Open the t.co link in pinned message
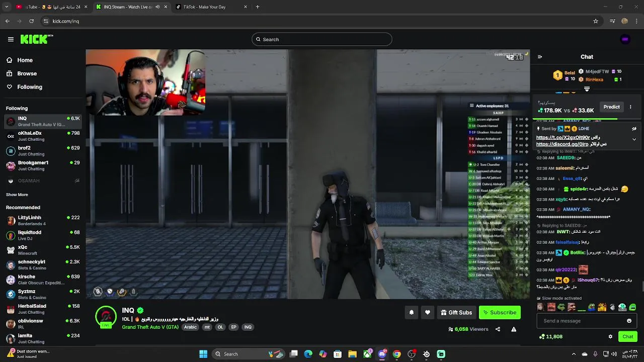The image size is (644, 362). (562, 137)
